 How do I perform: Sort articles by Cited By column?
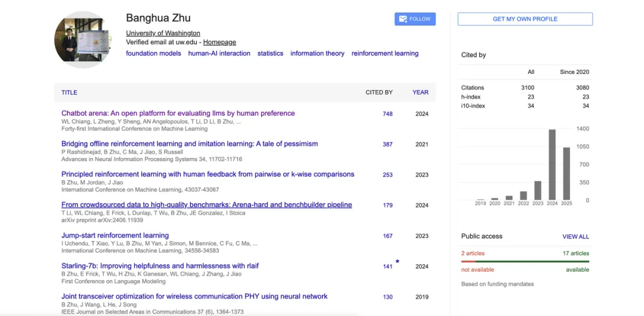pyautogui.click(x=379, y=92)
